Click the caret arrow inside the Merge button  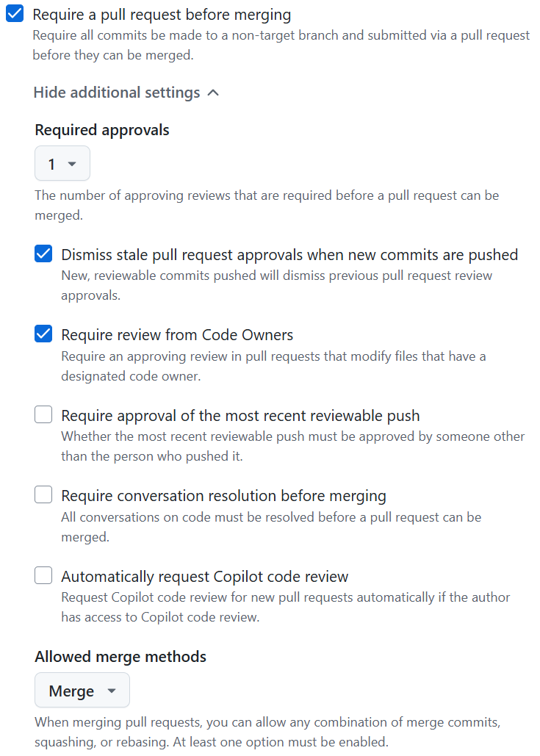point(112,691)
